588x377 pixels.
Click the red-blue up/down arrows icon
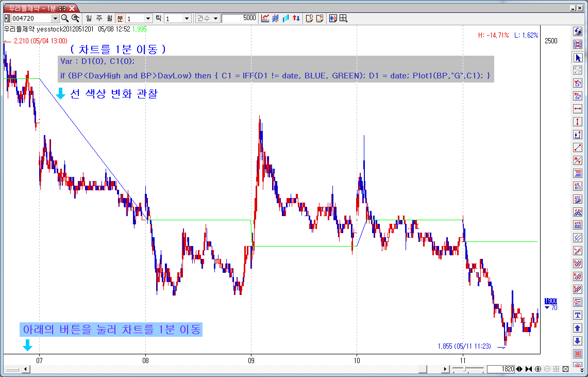296,18
